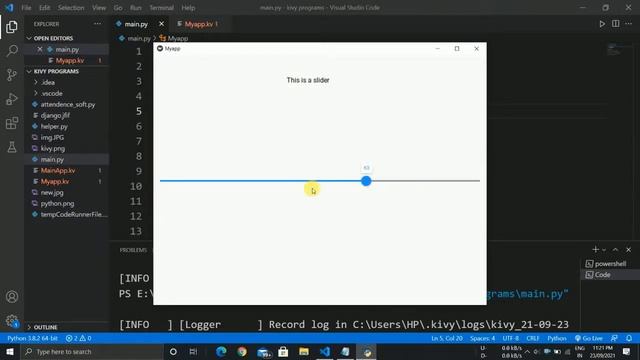This screenshot has height=360, width=640.
Task: Open Task View on the taskbar
Action: [193, 351]
